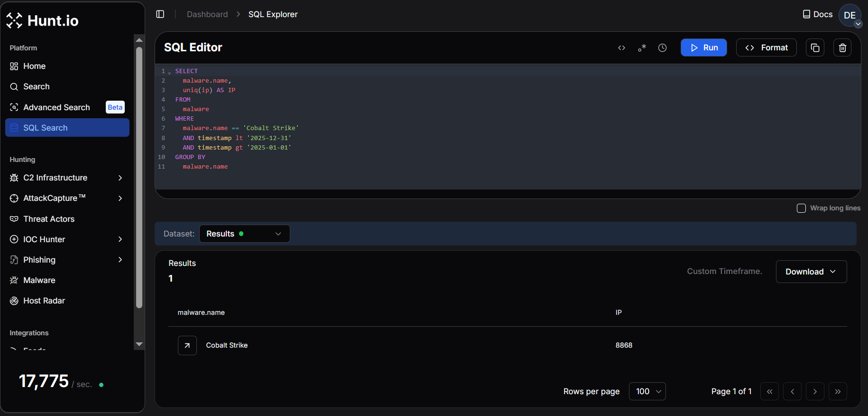Click the GROUP BY line in editor
This screenshot has width=868, height=416.
(x=190, y=157)
